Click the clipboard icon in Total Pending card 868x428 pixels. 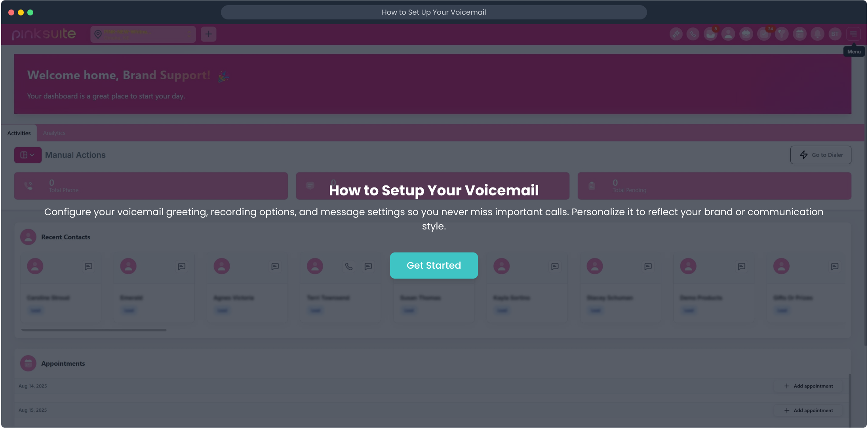pos(592,185)
